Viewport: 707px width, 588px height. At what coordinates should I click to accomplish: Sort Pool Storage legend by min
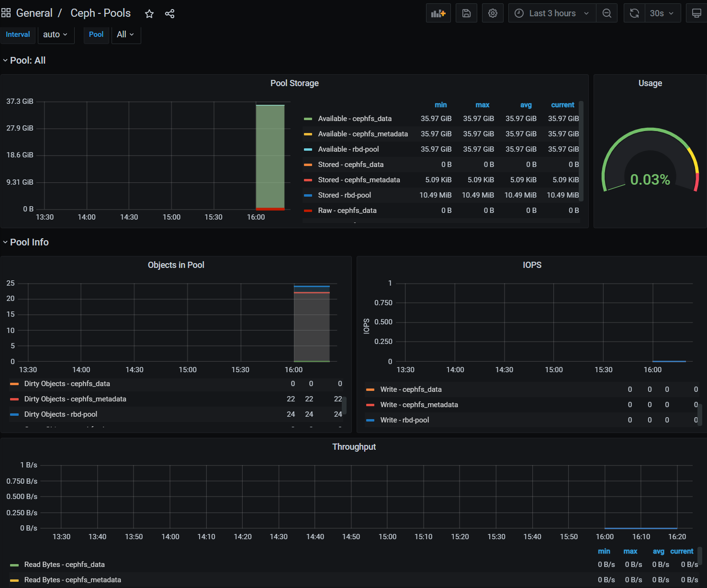pos(441,105)
